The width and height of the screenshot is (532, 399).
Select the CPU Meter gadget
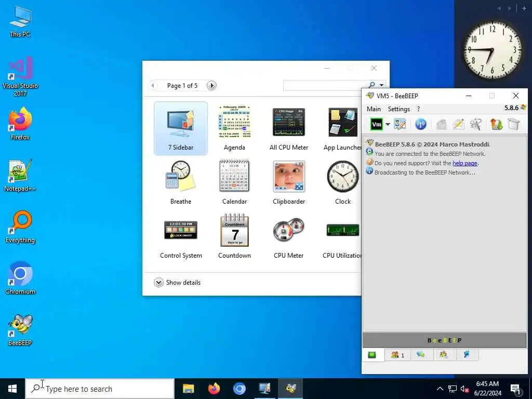point(289,236)
